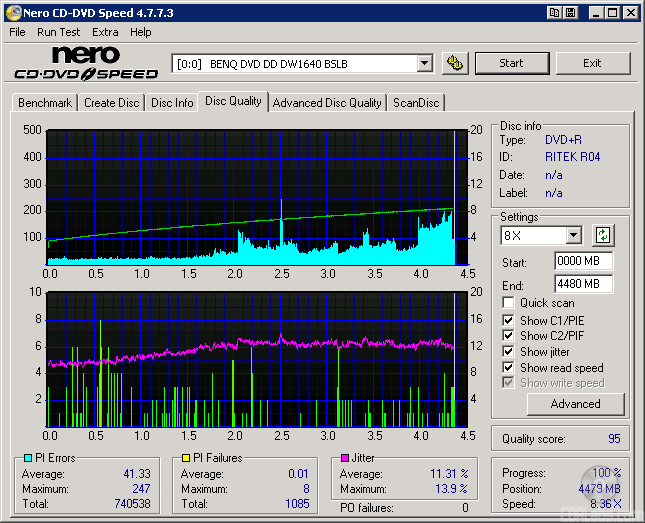Click the Nero app icon in title bar
Image resolution: width=645 pixels, height=523 pixels.
click(x=12, y=13)
